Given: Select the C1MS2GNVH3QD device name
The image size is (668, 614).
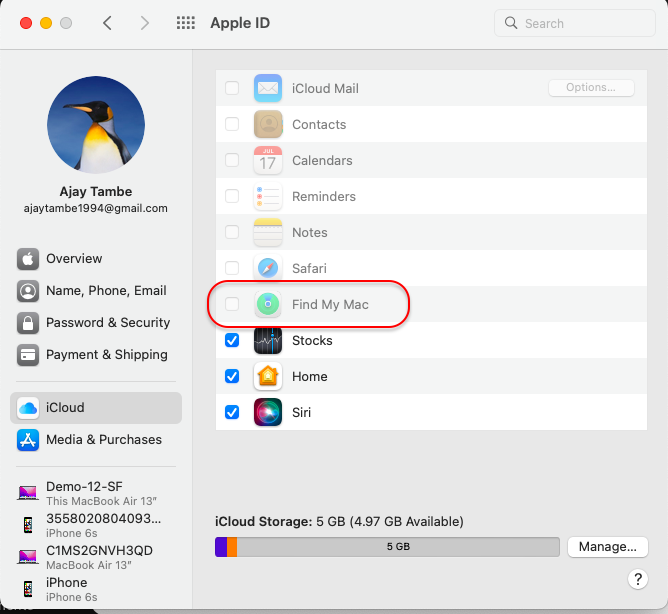Looking at the screenshot, I should click(x=99, y=551).
